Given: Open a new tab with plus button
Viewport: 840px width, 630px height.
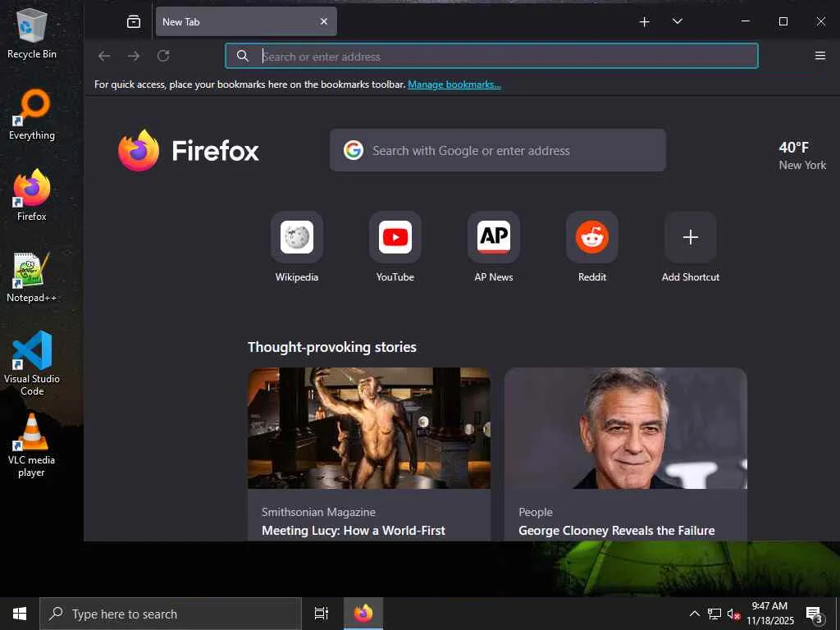Looking at the screenshot, I should pyautogui.click(x=645, y=21).
